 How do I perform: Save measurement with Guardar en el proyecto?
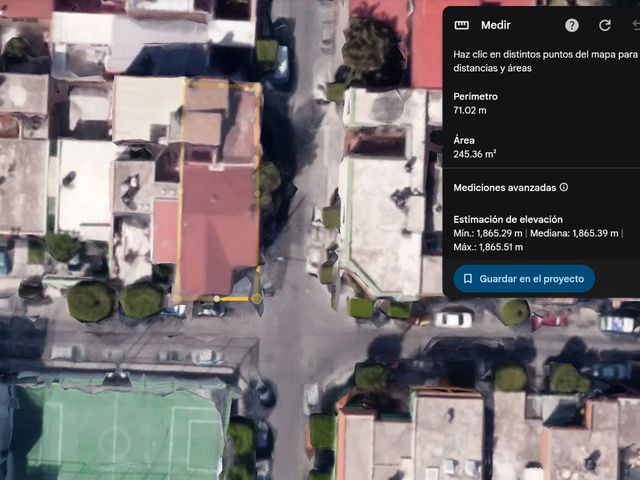(x=524, y=279)
